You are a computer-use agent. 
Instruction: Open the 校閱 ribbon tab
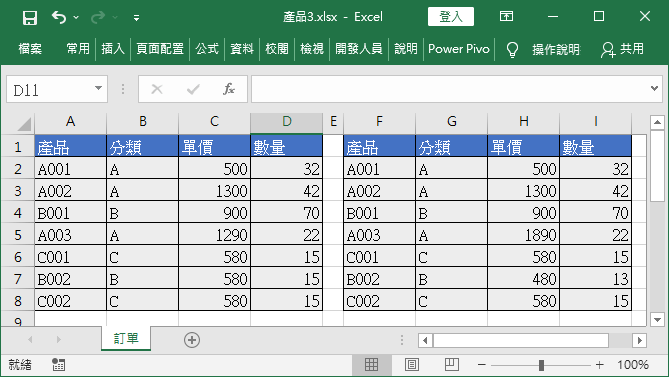tap(277, 49)
